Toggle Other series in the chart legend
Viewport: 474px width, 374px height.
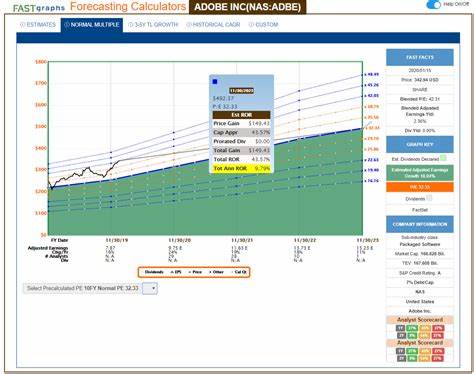(216, 272)
